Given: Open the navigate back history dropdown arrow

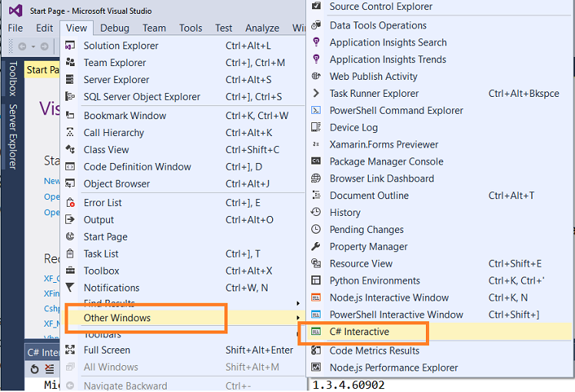Looking at the screenshot, I should [x=33, y=47].
